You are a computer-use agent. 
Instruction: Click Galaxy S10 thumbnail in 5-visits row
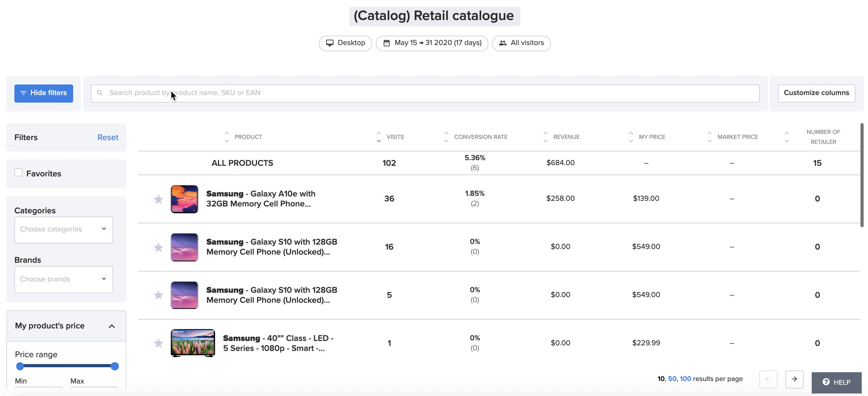tap(184, 295)
